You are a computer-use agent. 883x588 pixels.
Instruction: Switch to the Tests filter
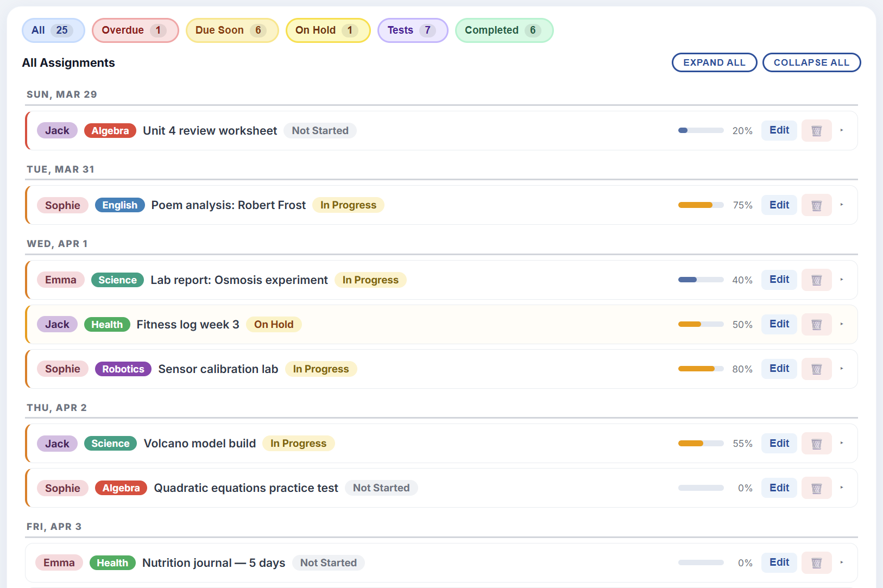click(412, 30)
